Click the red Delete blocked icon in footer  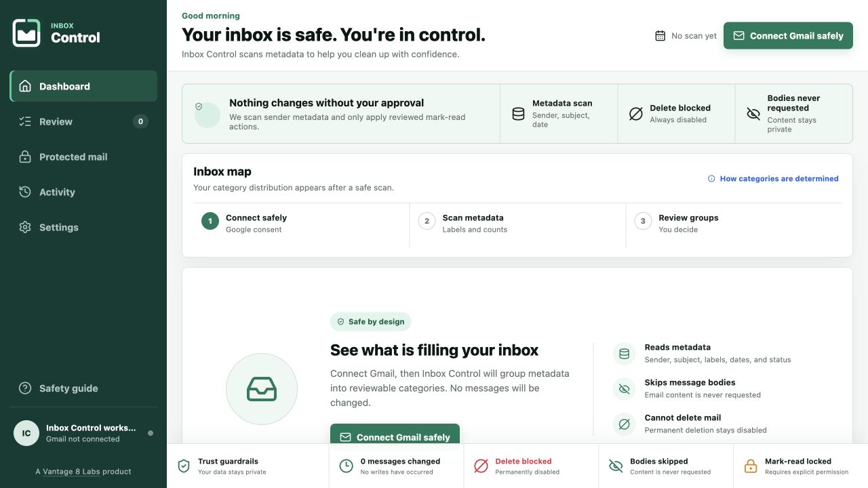pyautogui.click(x=481, y=466)
